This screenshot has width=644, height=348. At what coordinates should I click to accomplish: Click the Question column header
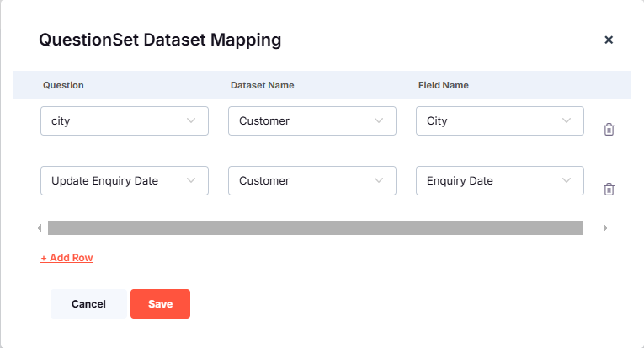tap(63, 85)
